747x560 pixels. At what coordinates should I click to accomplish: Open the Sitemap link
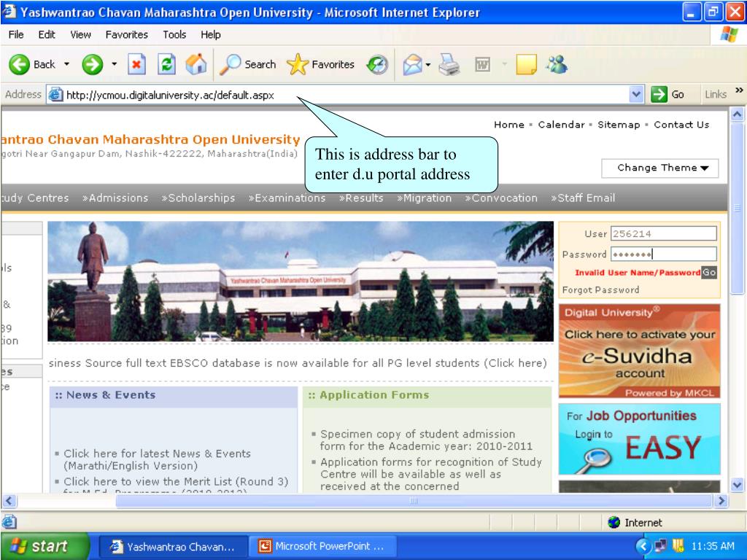[619, 125]
